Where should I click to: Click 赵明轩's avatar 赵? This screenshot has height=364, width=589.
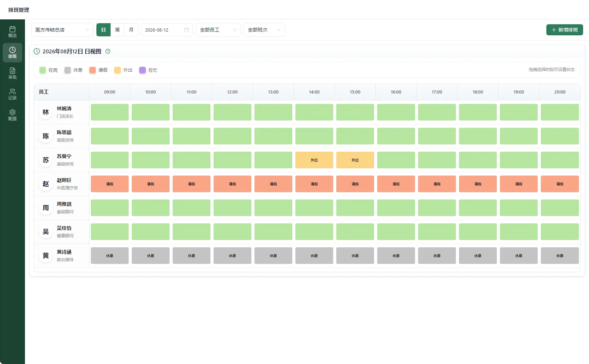[46, 184]
